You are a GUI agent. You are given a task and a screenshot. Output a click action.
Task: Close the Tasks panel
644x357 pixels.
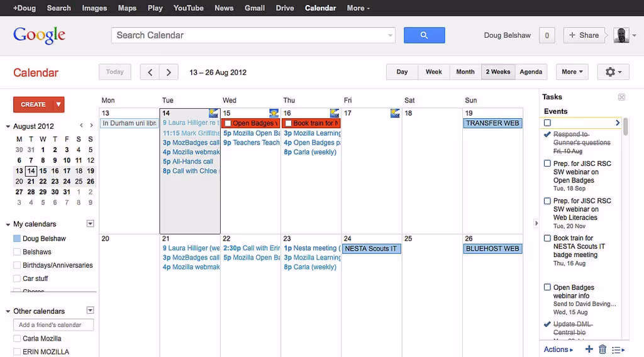[x=621, y=97]
